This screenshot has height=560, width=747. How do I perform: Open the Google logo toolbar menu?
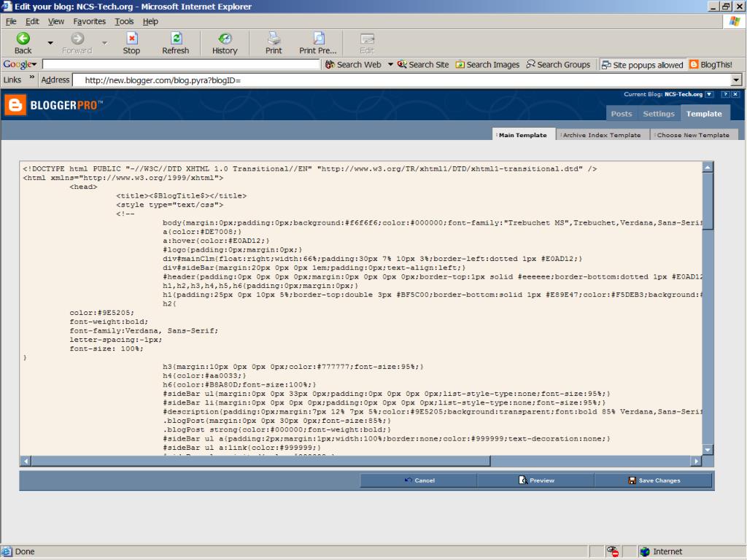(20, 64)
